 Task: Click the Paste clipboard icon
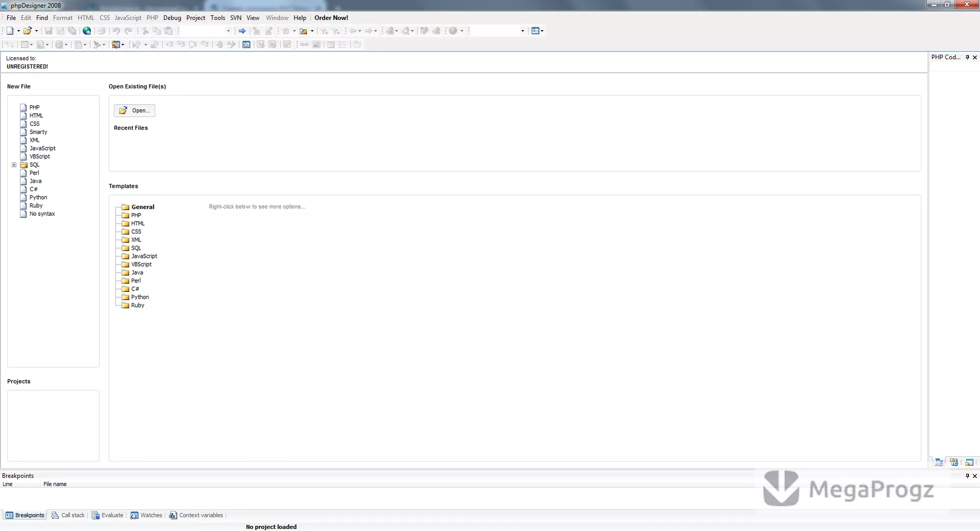[x=168, y=31]
